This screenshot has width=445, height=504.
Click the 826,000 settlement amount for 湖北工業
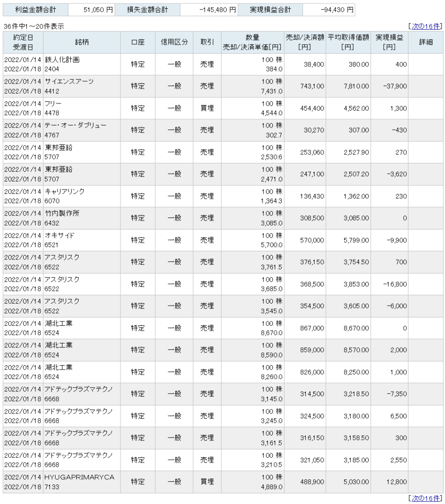(312, 372)
